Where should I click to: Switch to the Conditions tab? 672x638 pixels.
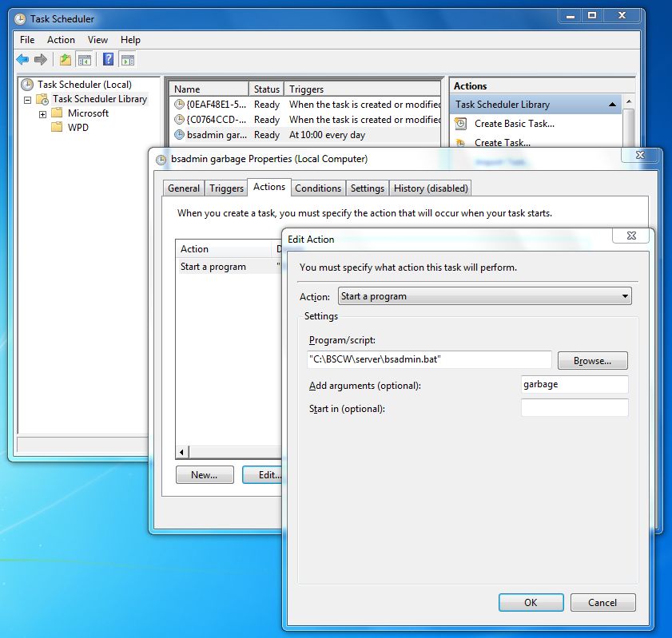(x=317, y=188)
